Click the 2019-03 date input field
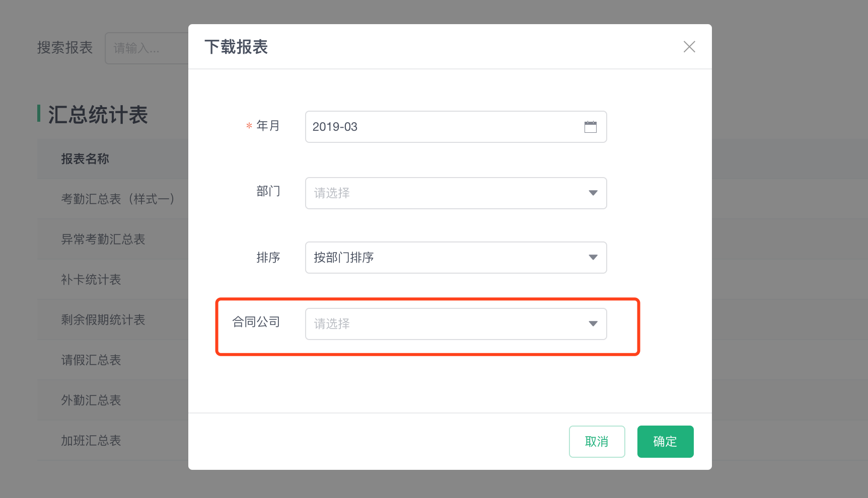The image size is (868, 498). [456, 127]
